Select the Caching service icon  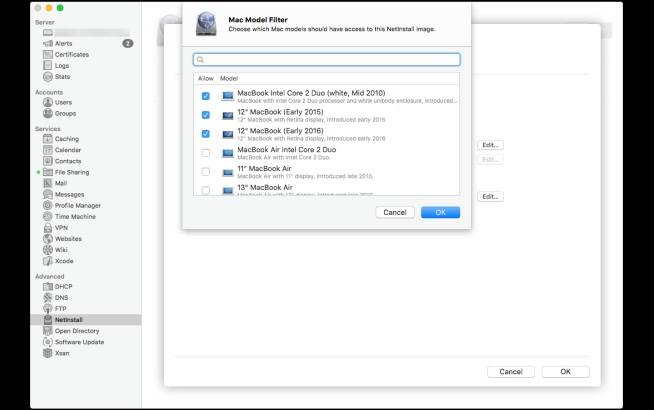coord(48,139)
